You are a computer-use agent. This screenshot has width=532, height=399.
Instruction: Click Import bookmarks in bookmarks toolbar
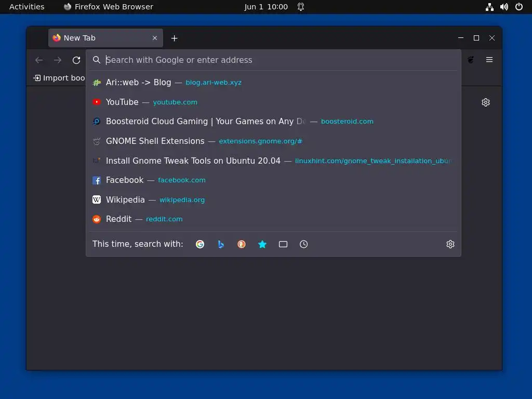[59, 78]
